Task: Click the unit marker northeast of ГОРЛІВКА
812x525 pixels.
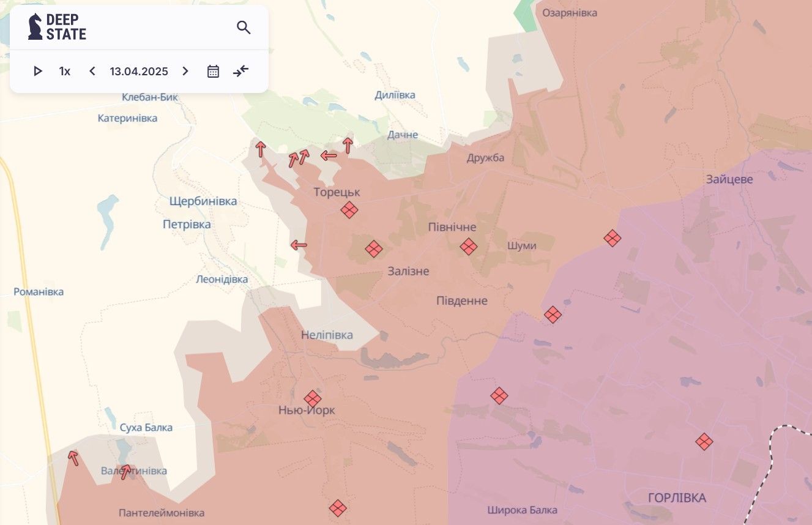Action: pyautogui.click(x=704, y=441)
